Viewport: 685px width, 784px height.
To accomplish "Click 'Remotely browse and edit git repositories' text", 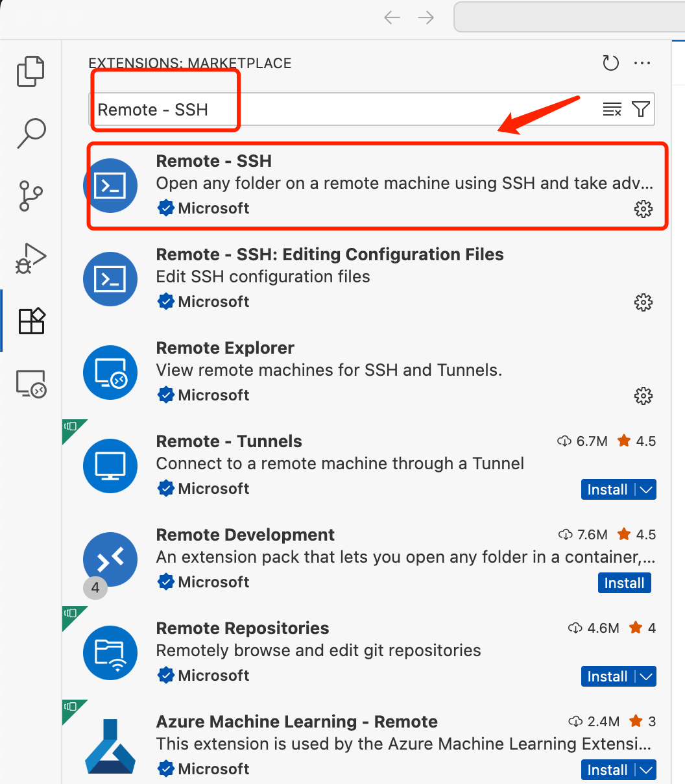I will point(318,651).
